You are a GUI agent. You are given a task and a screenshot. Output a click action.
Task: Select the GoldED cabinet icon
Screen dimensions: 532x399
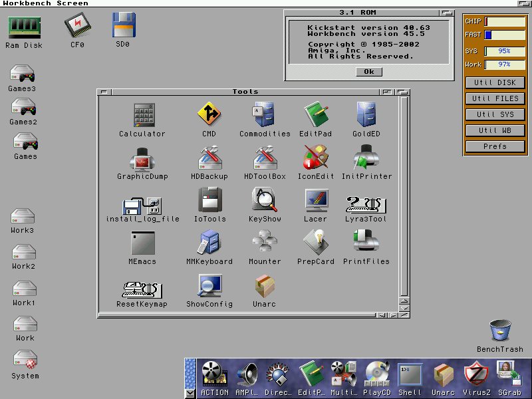tap(366, 114)
